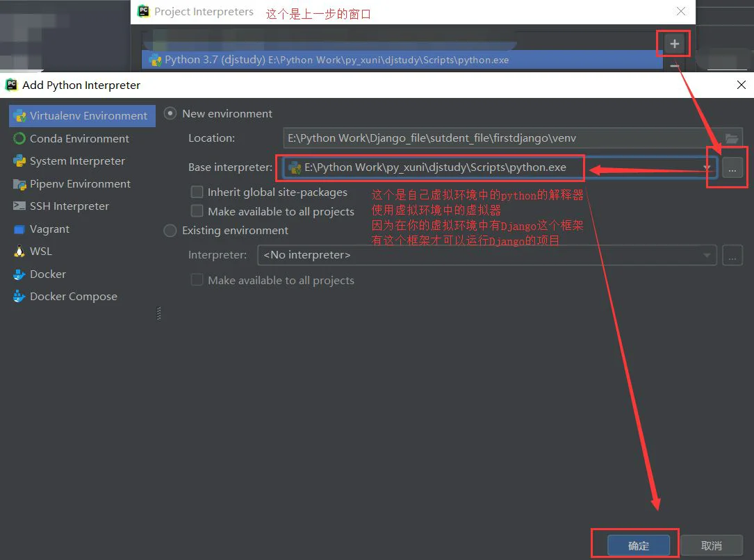Select Docker Compose option
754x560 pixels.
(73, 297)
